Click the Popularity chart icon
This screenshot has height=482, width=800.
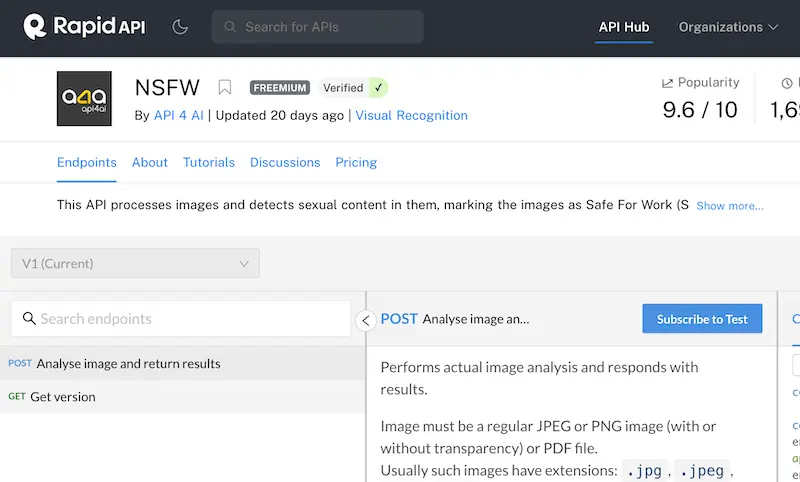click(667, 83)
